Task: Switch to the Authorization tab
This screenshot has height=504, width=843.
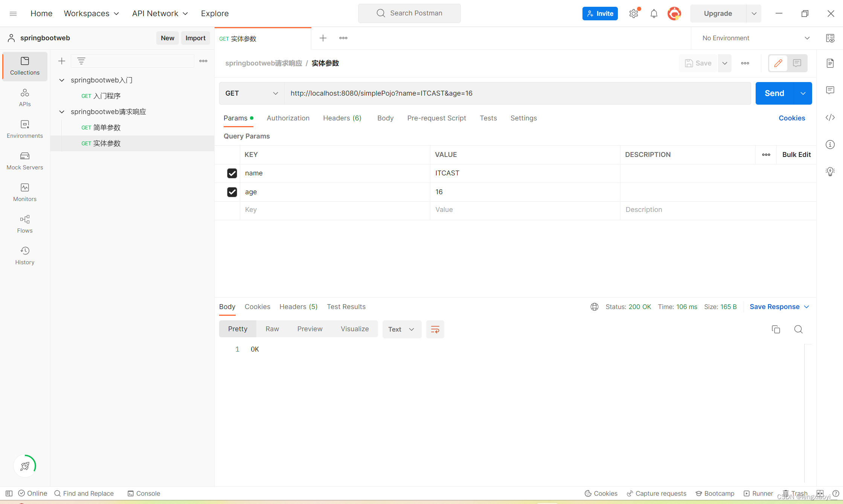Action: coord(288,118)
